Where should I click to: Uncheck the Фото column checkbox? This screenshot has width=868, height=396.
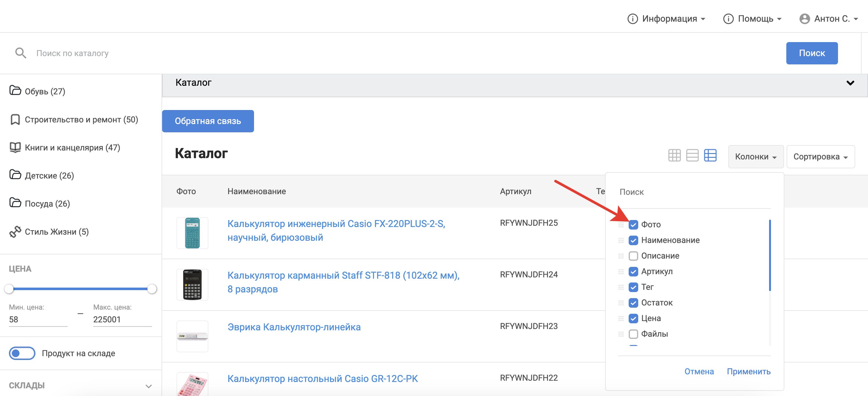point(633,225)
